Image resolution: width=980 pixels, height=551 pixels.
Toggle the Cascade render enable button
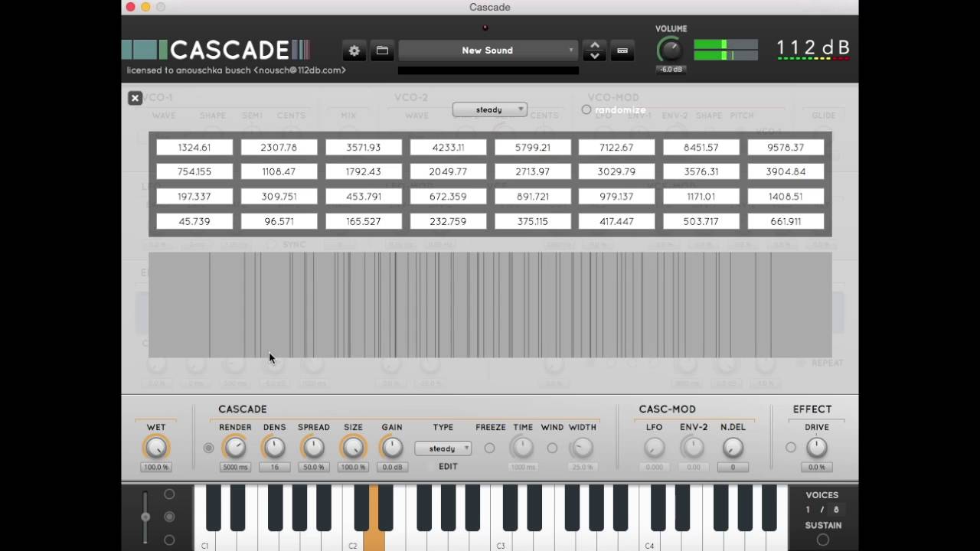pyautogui.click(x=208, y=448)
